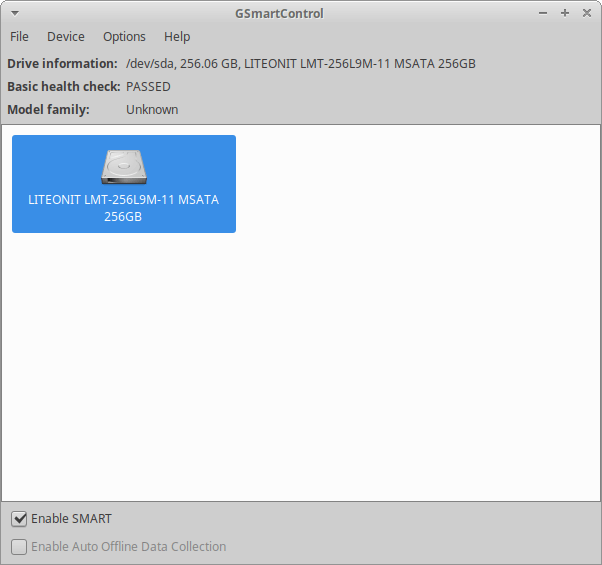The width and height of the screenshot is (602, 565).
Task: Open the Options menu
Action: 124,37
